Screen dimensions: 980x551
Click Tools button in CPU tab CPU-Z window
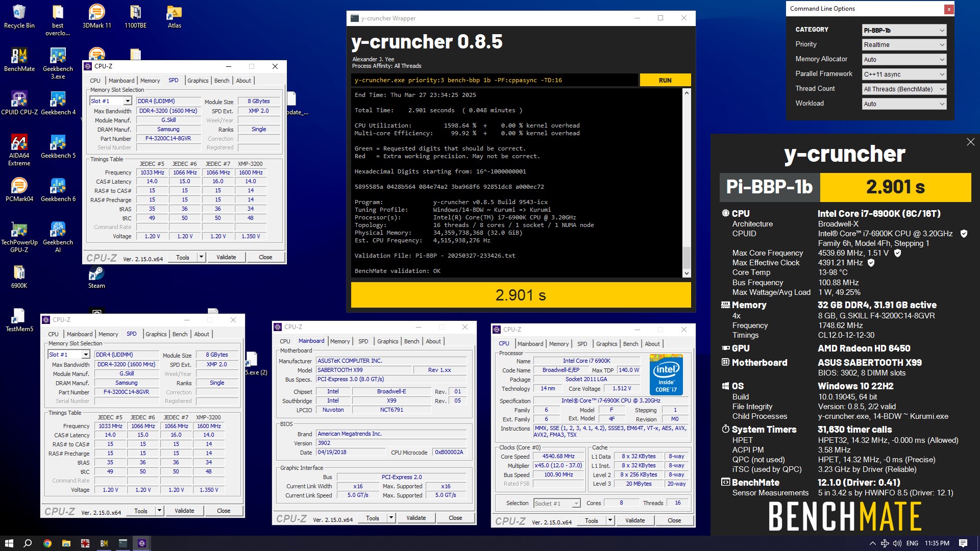(x=592, y=520)
